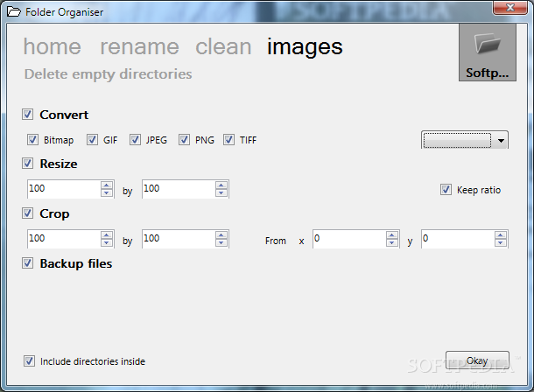
Task: Toggle the Convert checkbox
Action: (x=28, y=115)
